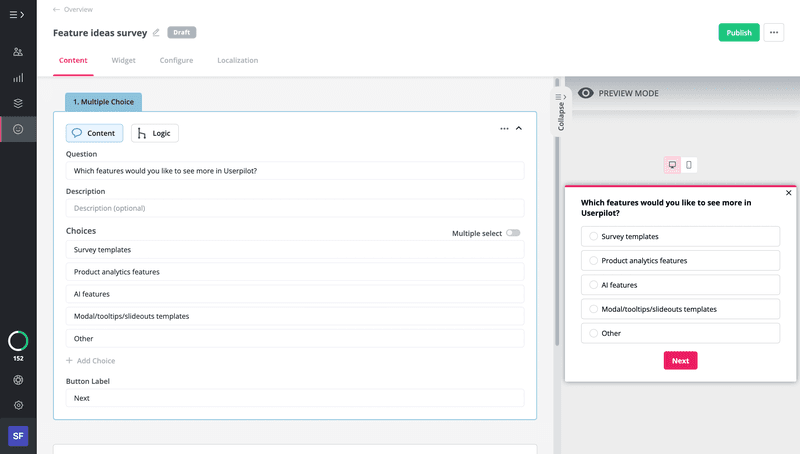The width and height of the screenshot is (800, 454).
Task: Select the layers icon in sidebar
Action: (18, 103)
